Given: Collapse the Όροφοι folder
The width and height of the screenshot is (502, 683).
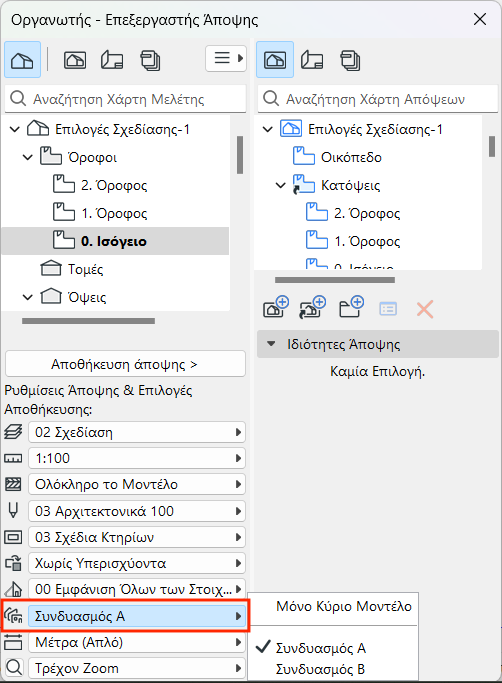Looking at the screenshot, I should (27, 157).
